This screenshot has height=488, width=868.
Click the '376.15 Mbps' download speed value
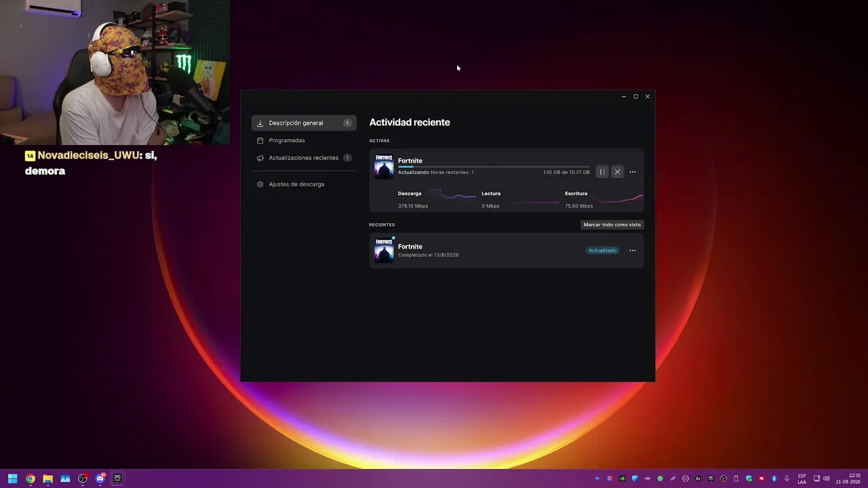coord(413,206)
